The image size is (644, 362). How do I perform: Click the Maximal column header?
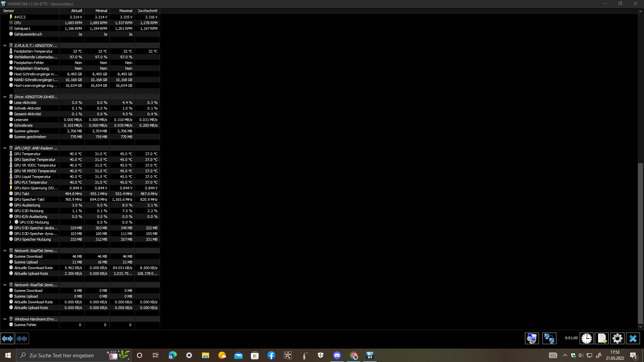[122, 11]
